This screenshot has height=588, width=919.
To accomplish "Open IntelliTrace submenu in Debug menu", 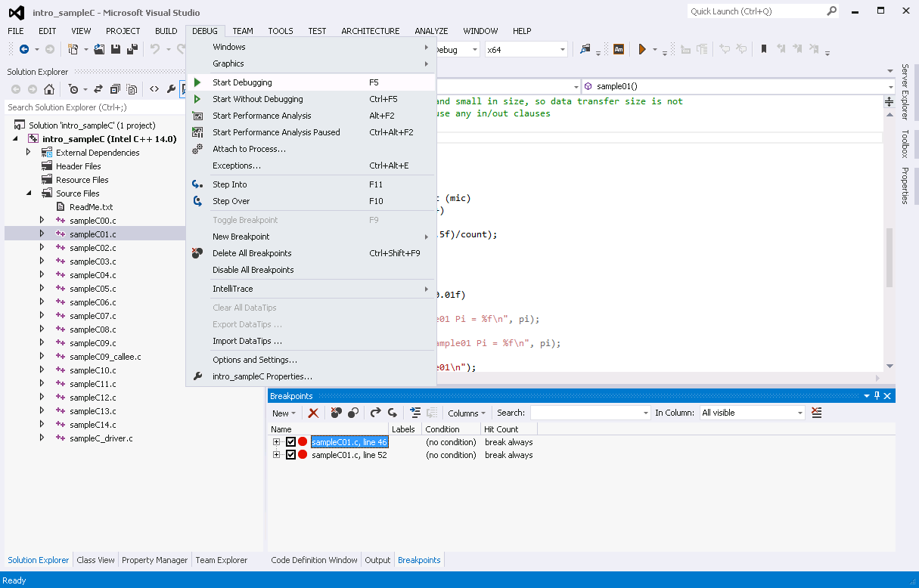I will 311,289.
